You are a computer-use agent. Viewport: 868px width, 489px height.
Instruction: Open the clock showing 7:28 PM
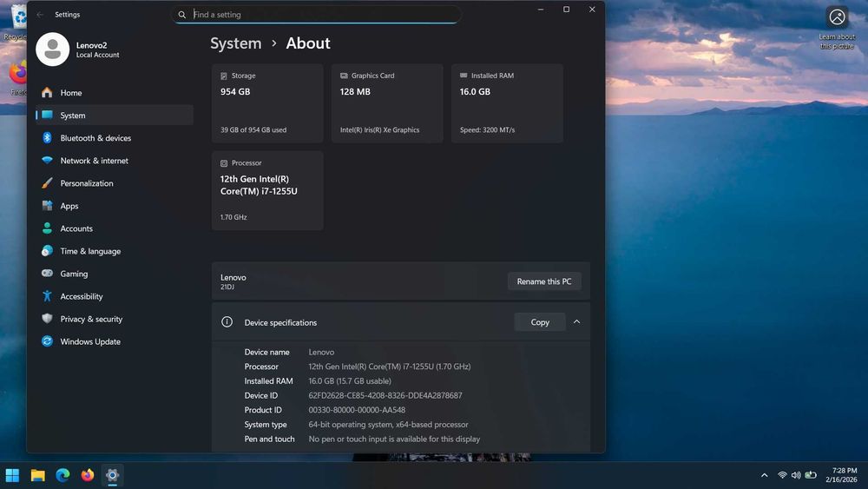coord(841,474)
